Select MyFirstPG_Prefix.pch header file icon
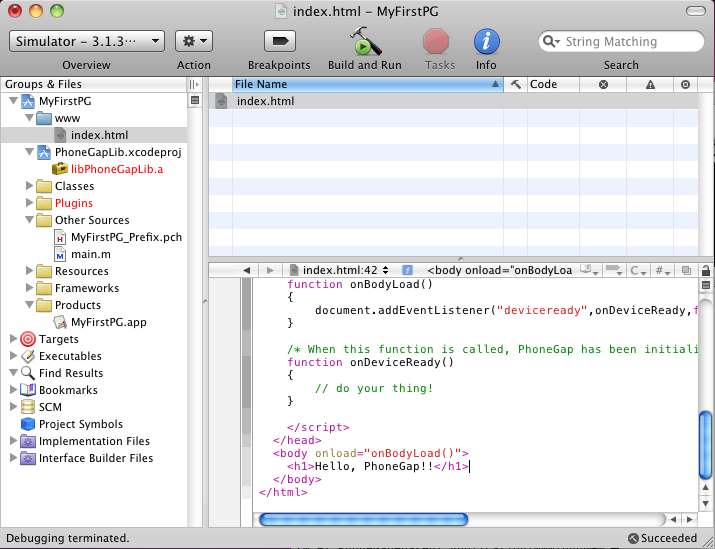 [x=60, y=237]
